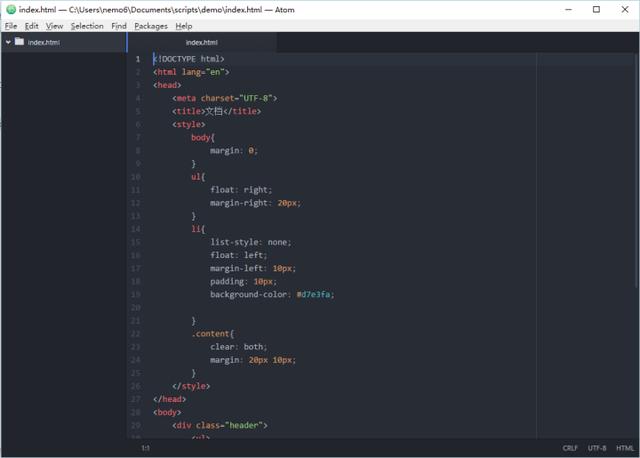The width and height of the screenshot is (640, 458).
Task: Open the UTF-8 encoding selector
Action: (597, 448)
